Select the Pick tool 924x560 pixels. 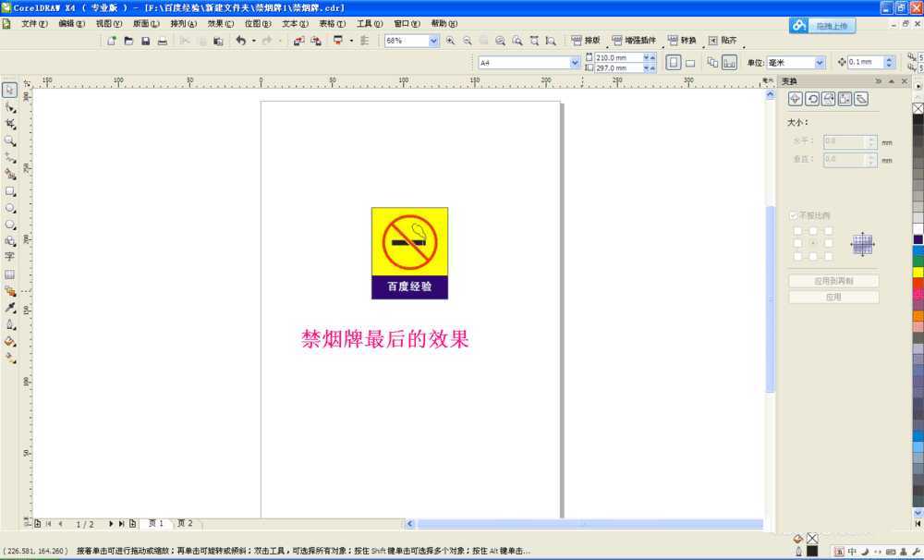click(x=10, y=90)
